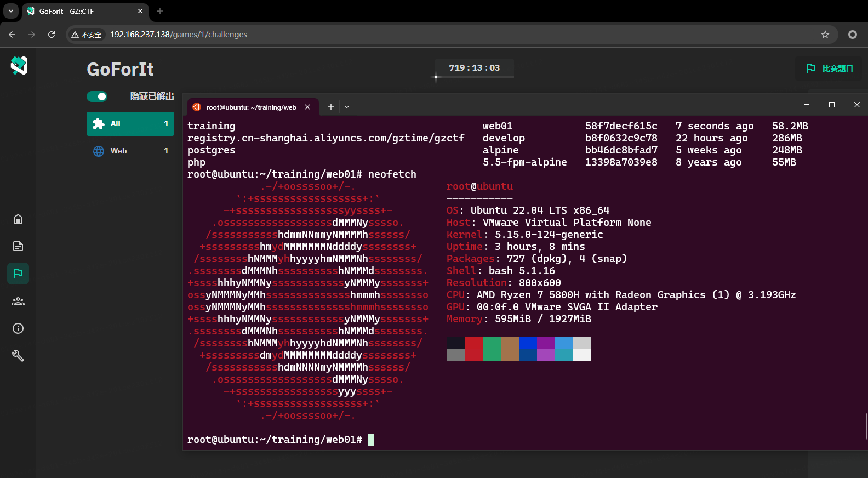
Task: Click the 719:13:03 countdown timer
Action: [475, 68]
